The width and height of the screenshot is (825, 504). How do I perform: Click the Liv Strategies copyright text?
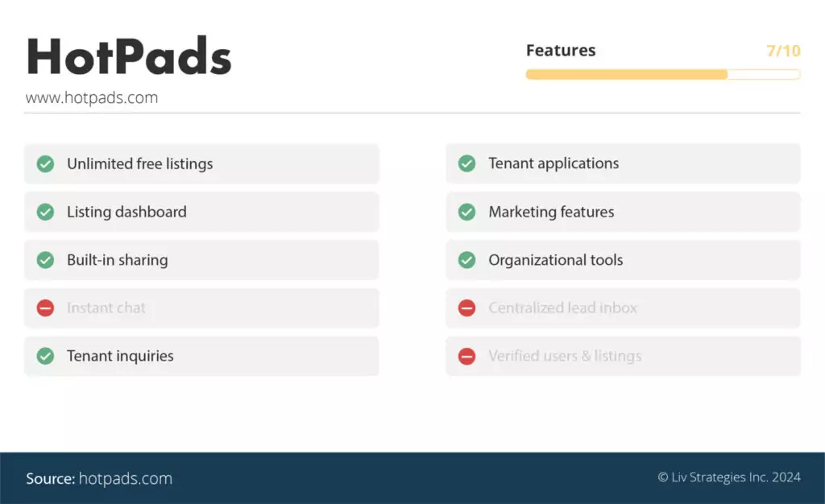728,477
